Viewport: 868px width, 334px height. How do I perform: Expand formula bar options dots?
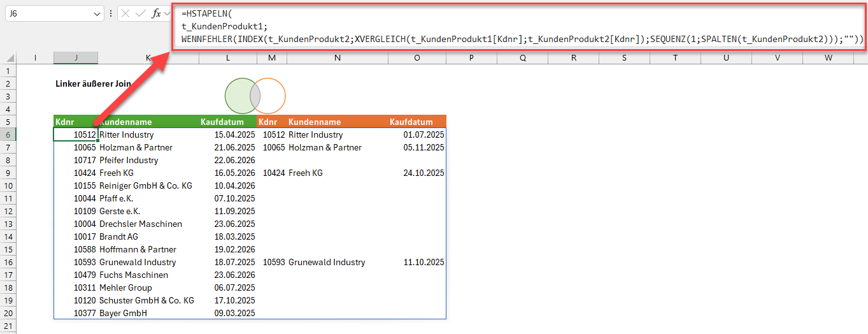(111, 13)
